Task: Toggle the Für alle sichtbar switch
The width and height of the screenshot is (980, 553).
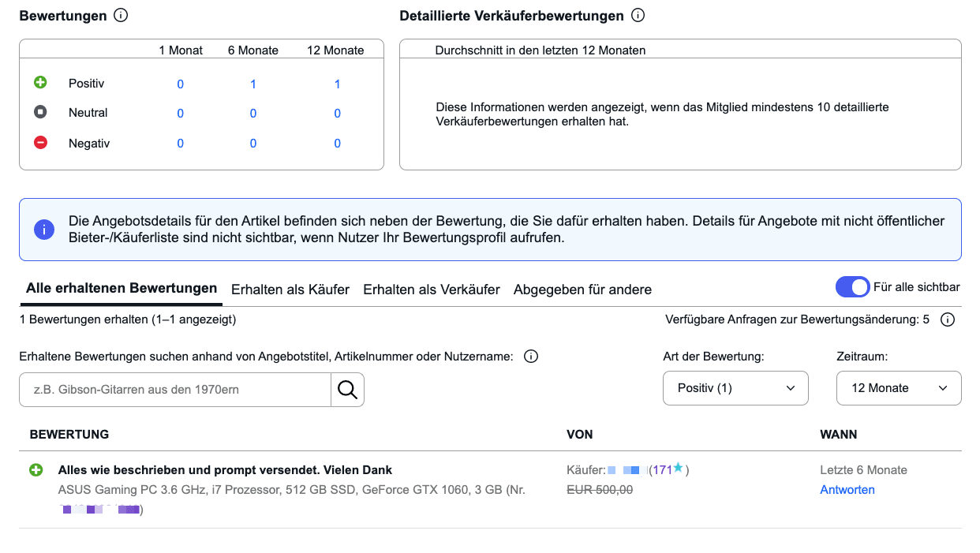Action: pyautogui.click(x=852, y=287)
